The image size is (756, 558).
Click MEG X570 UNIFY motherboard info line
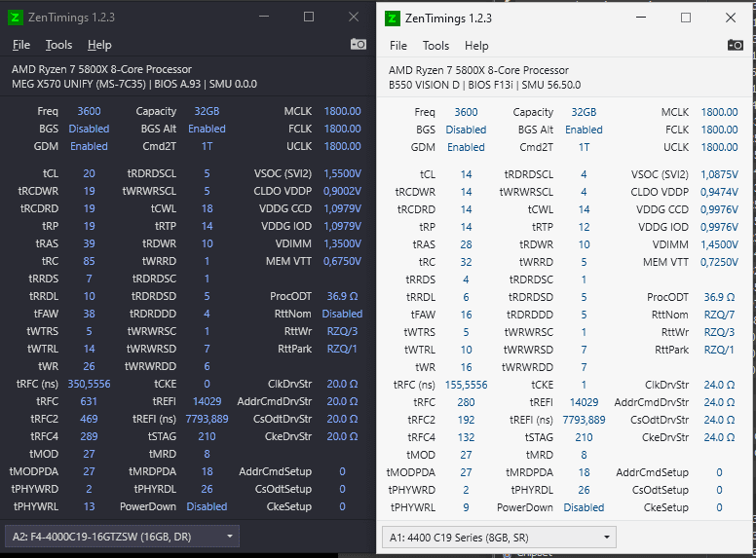coord(134,84)
